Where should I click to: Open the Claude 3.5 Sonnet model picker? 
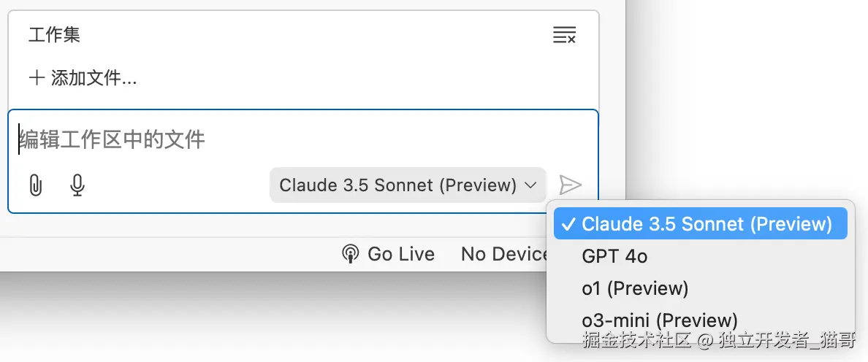[398, 185]
